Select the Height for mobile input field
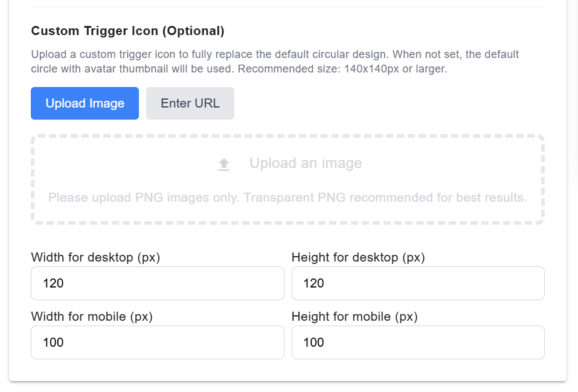The height and width of the screenshot is (392, 578). 418,342
